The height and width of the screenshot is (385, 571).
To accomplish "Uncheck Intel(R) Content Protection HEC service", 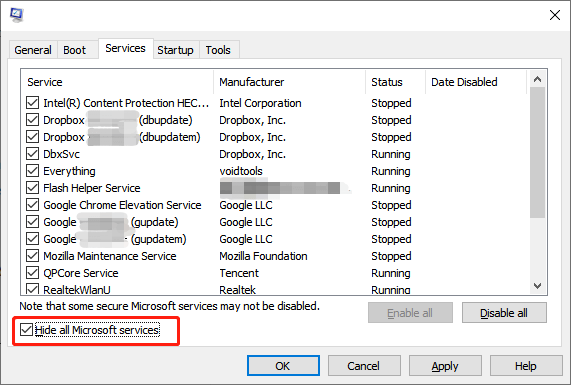I will coord(33,103).
